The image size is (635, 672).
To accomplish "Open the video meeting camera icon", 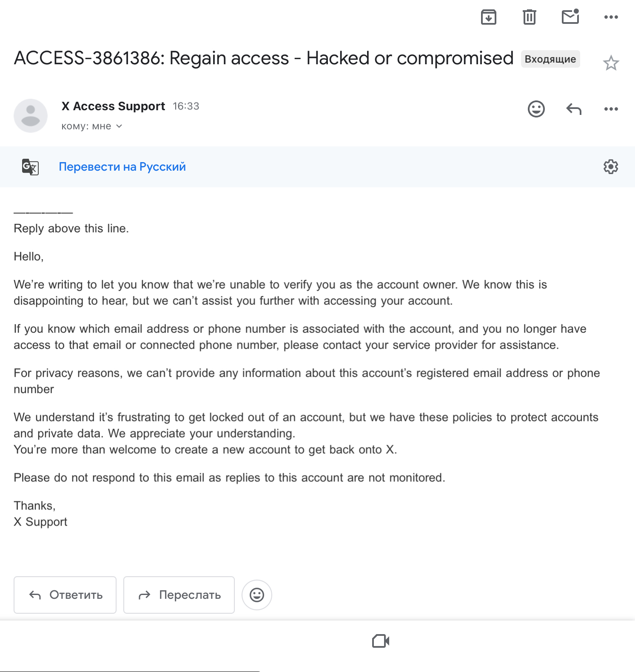I will (x=381, y=641).
